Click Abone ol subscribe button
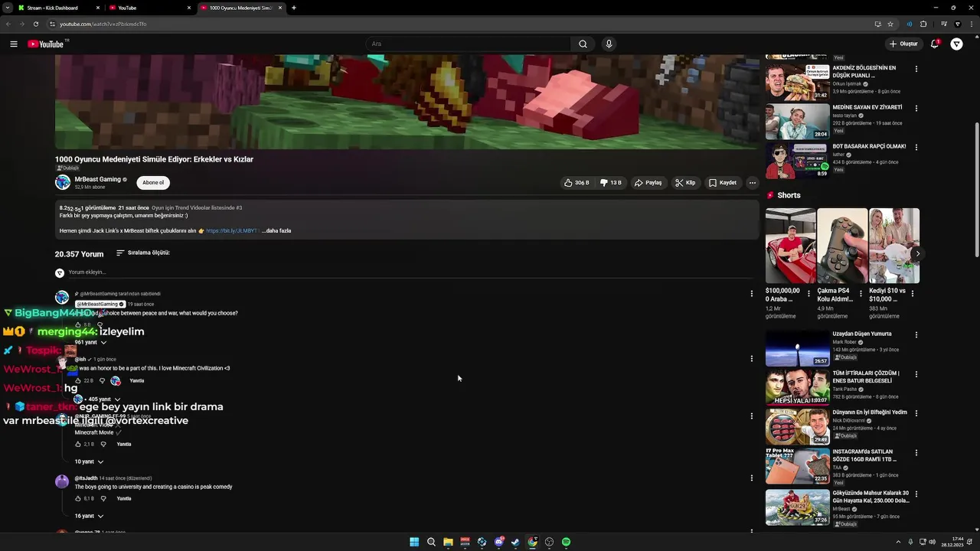This screenshot has width=980, height=551. tap(153, 183)
